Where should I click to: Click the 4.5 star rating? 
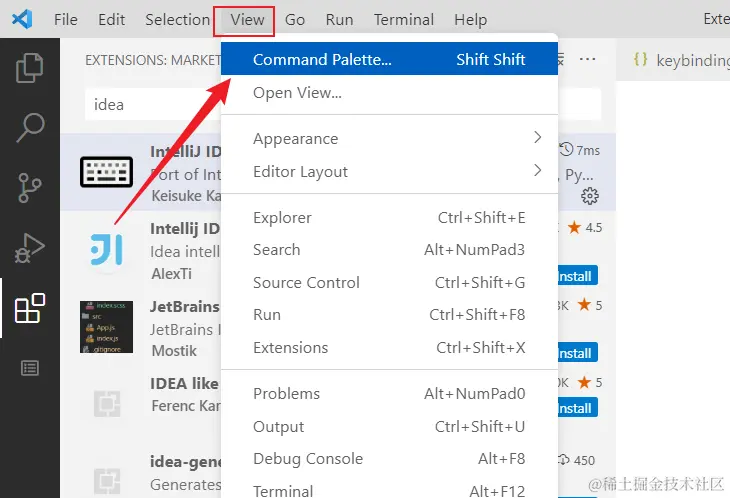585,228
